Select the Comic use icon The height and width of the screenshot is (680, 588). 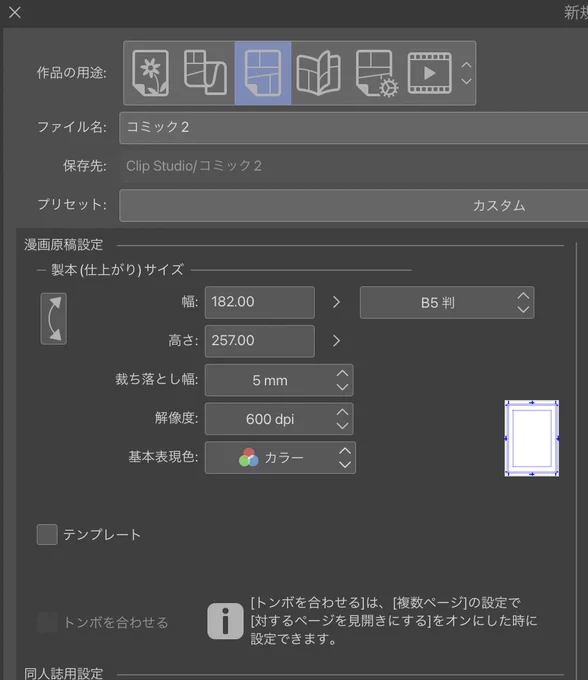coord(263,73)
